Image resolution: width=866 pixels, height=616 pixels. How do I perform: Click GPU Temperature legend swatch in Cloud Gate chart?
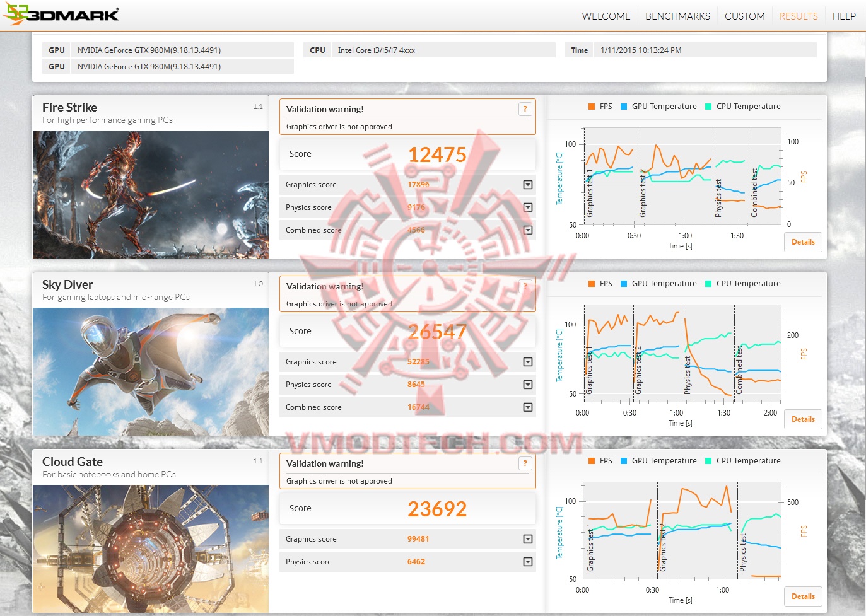click(x=624, y=461)
